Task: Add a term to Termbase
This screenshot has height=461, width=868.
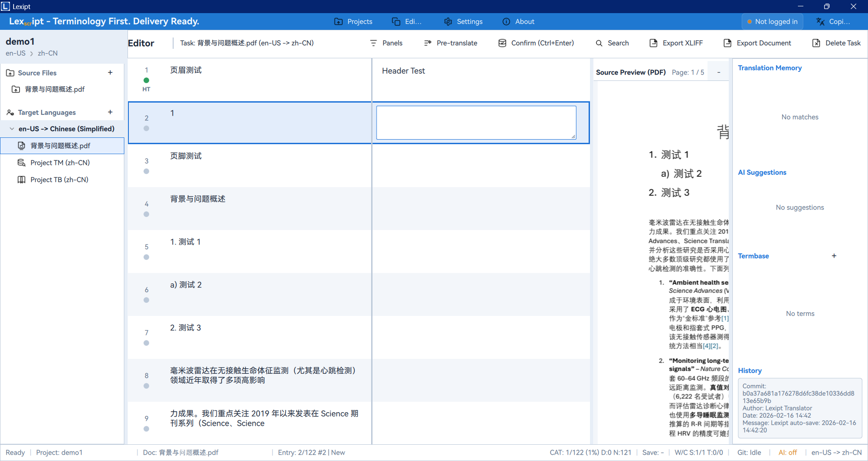Action: 834,256
